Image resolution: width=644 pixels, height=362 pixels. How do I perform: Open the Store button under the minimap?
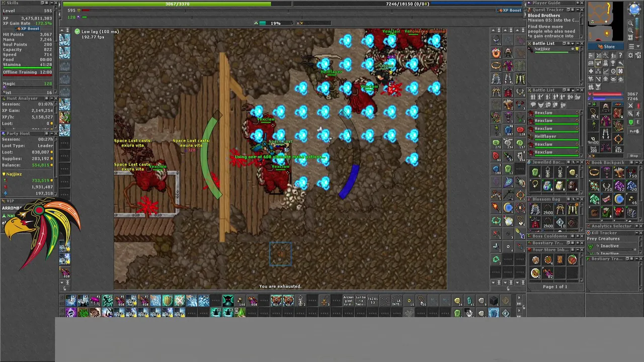point(606,47)
